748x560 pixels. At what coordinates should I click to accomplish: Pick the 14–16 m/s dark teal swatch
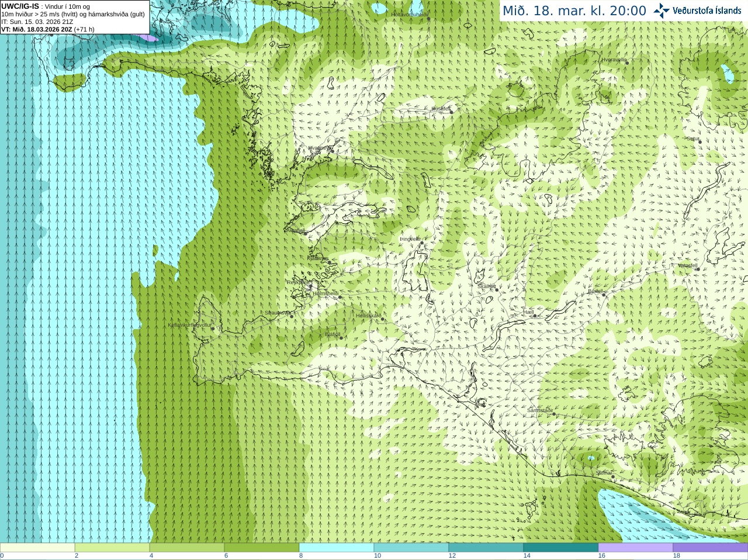pyautogui.click(x=561, y=548)
